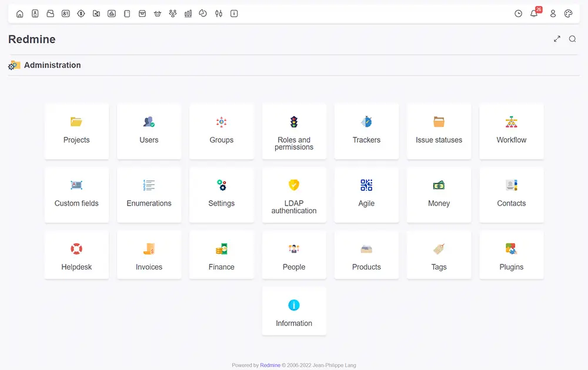Expand page to fullscreen with arrows icon
Viewport: 588px width, 370px height.
(557, 39)
